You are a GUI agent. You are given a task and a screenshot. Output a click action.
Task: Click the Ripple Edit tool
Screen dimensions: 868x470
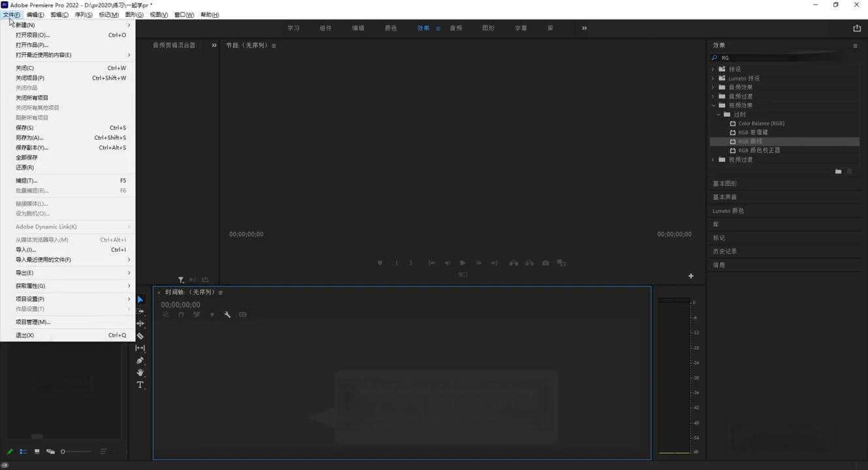pos(140,324)
